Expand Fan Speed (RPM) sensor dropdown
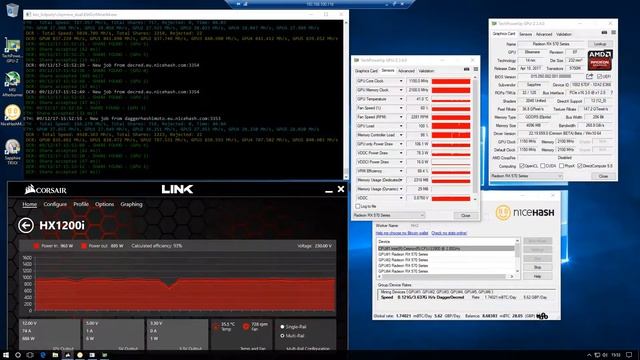This screenshot has width=640, height=360. (x=401, y=117)
